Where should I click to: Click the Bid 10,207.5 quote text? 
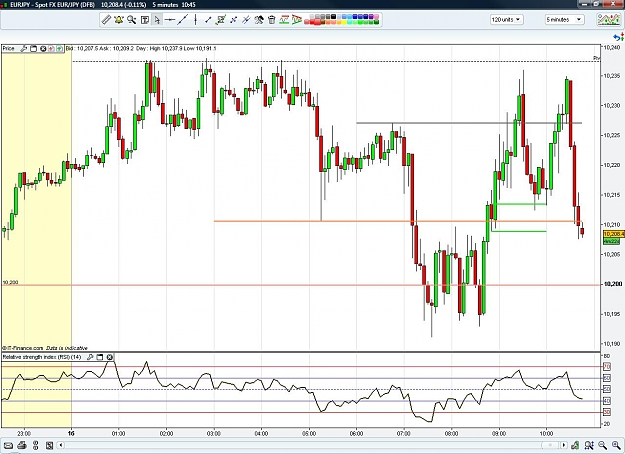[x=81, y=49]
